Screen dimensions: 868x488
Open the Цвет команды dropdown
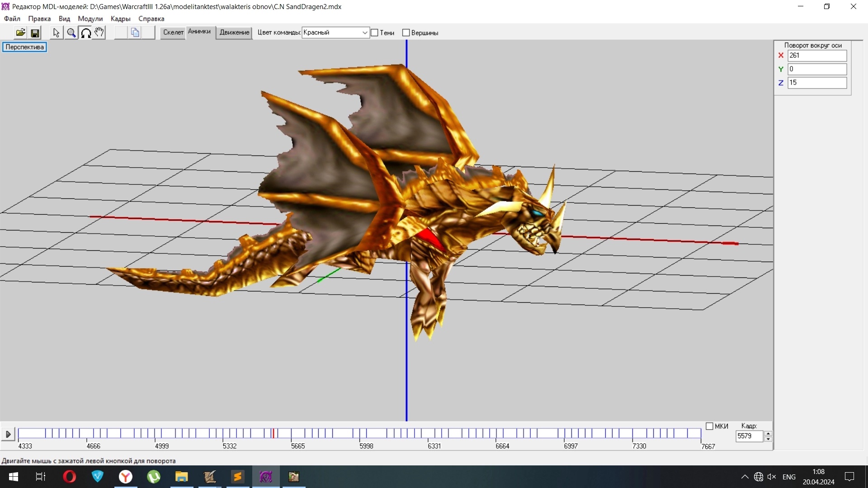364,33
